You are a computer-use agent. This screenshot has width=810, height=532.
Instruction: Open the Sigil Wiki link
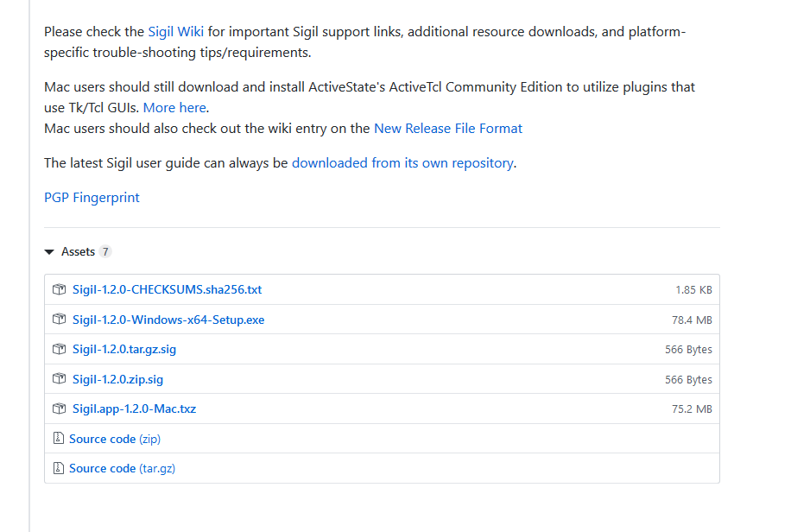pyautogui.click(x=175, y=32)
